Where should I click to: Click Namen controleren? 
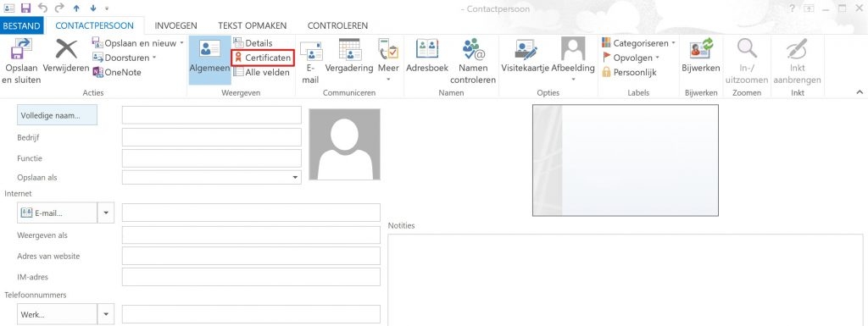tap(473, 61)
